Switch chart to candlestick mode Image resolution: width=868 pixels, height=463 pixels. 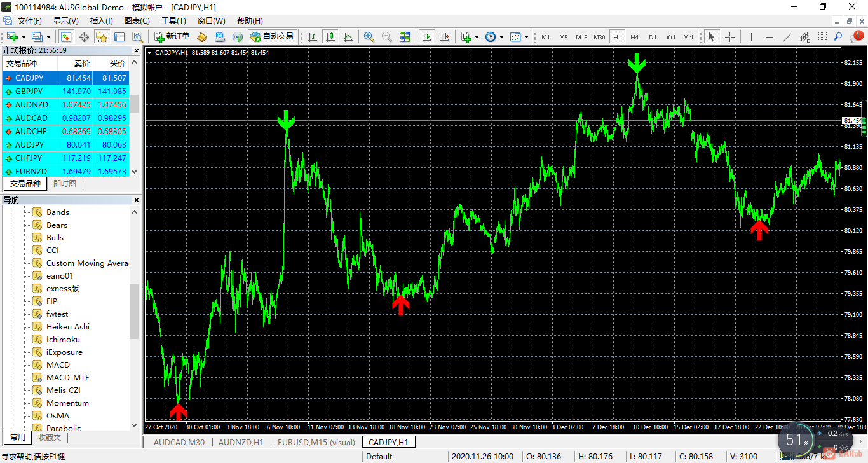pyautogui.click(x=330, y=37)
